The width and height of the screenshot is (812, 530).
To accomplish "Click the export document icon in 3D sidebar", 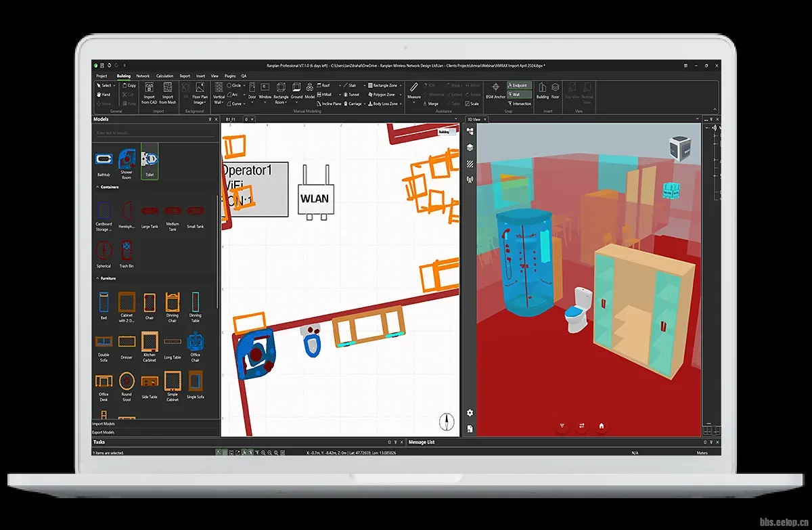I will point(470,428).
